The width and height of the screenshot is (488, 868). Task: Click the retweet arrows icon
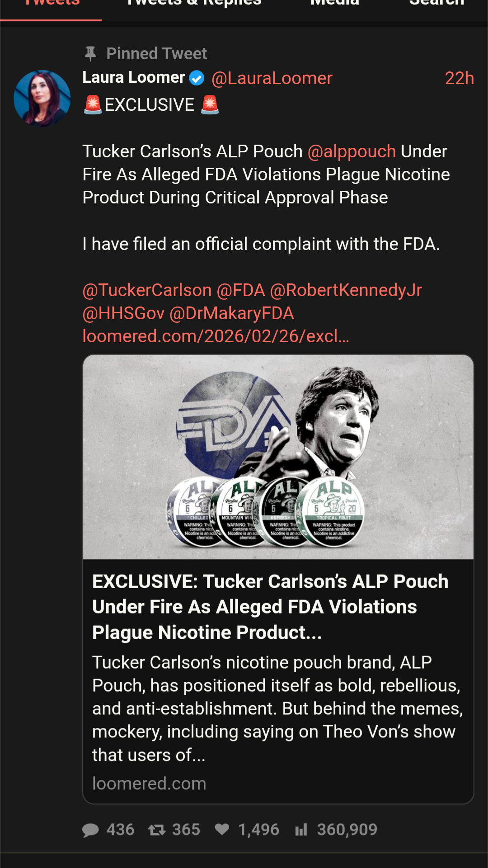[x=157, y=830]
